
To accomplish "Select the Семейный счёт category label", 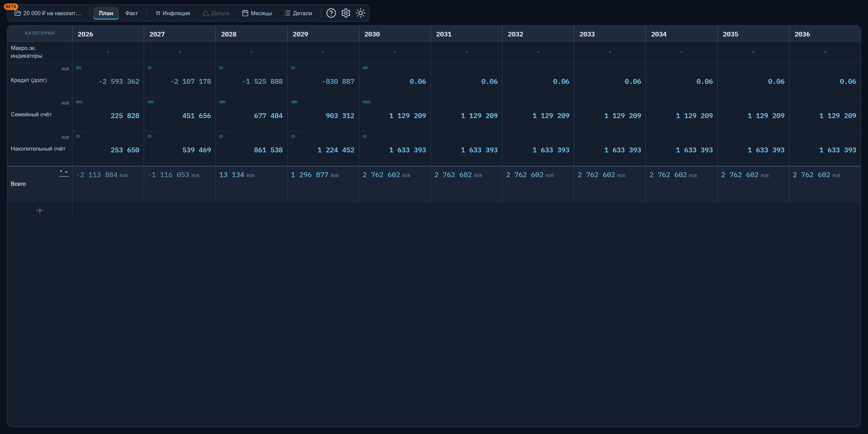I will [31, 115].
